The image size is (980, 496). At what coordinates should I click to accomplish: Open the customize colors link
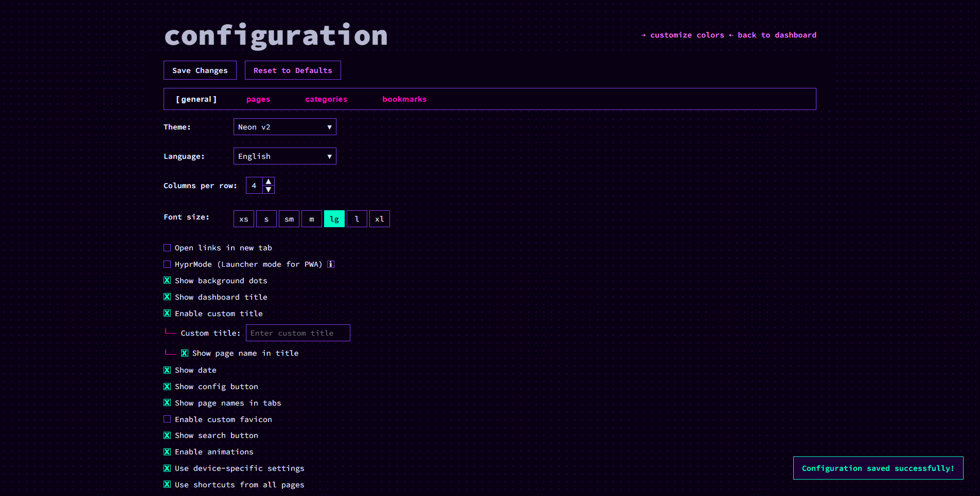point(683,35)
